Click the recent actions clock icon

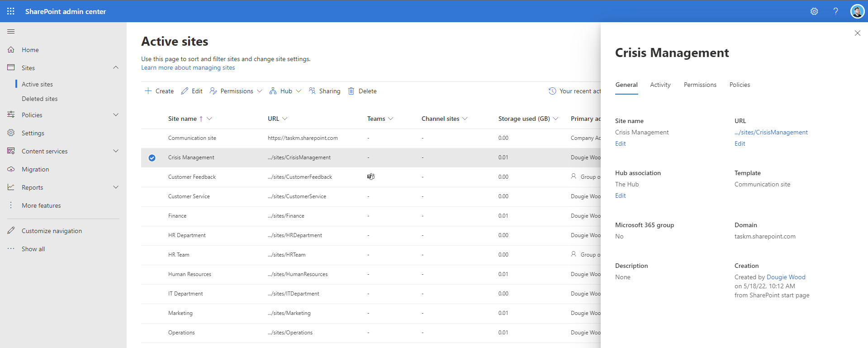[552, 91]
